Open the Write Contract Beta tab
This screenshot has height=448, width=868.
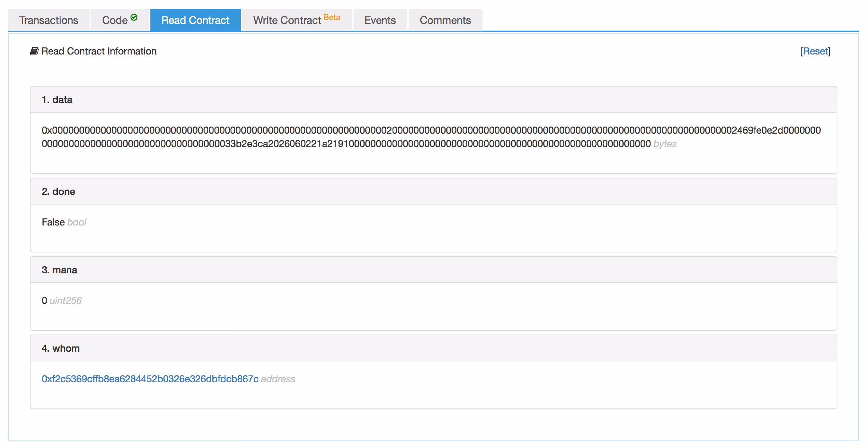click(287, 20)
